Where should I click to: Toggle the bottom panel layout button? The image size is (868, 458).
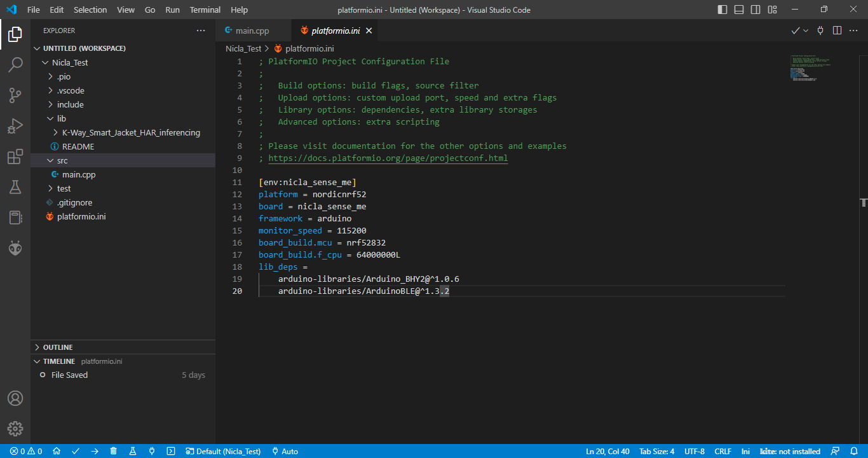point(739,10)
